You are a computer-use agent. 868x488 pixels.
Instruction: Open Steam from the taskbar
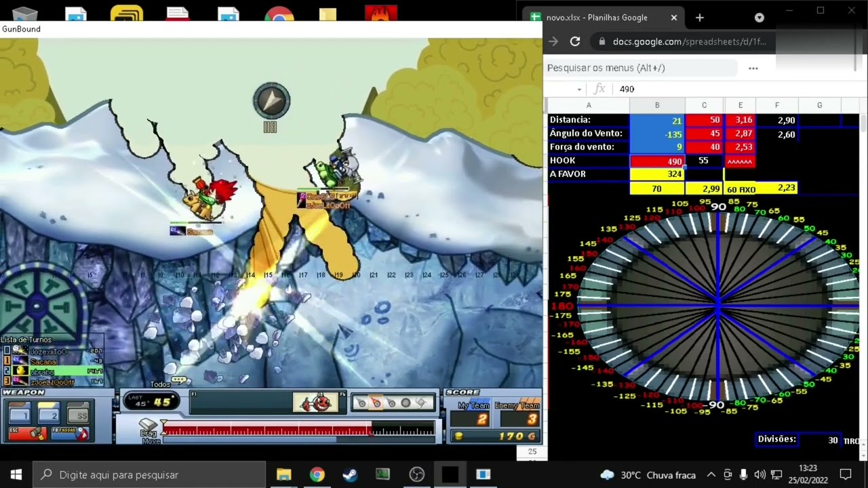click(x=350, y=474)
